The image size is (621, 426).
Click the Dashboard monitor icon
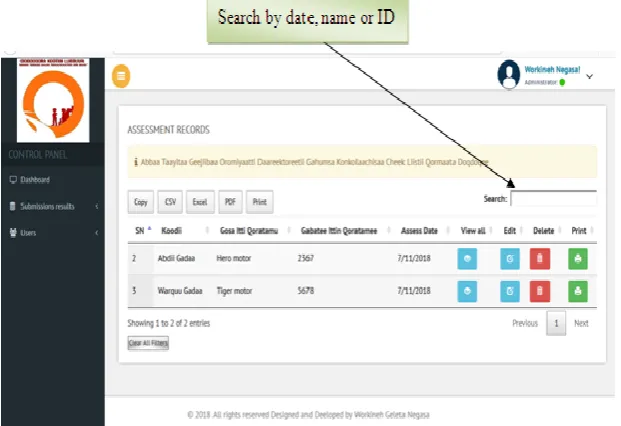click(x=13, y=180)
